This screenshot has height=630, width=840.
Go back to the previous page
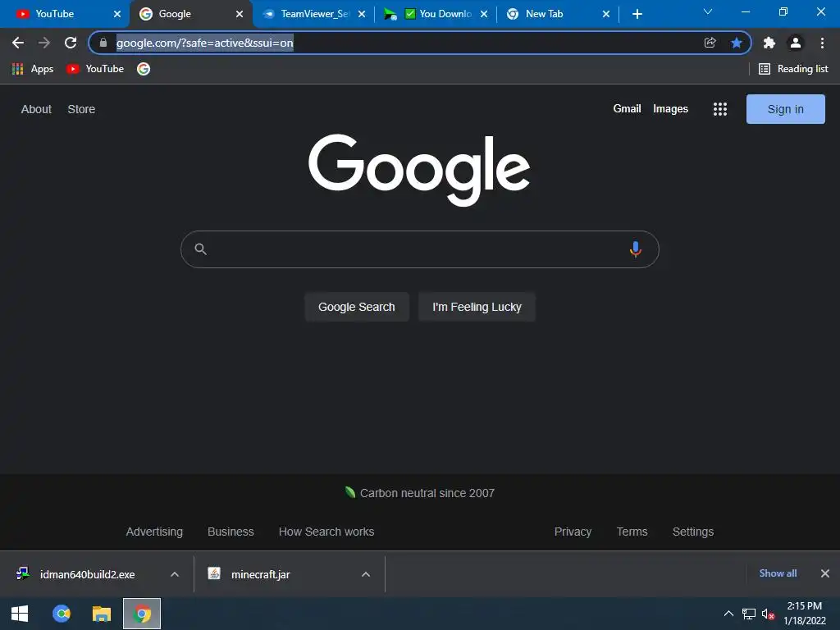point(18,43)
